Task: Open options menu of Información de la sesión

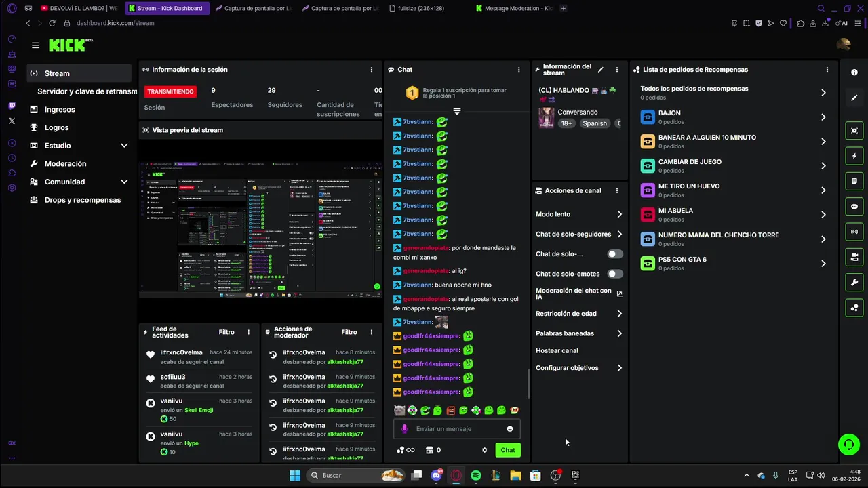Action: [371, 70]
